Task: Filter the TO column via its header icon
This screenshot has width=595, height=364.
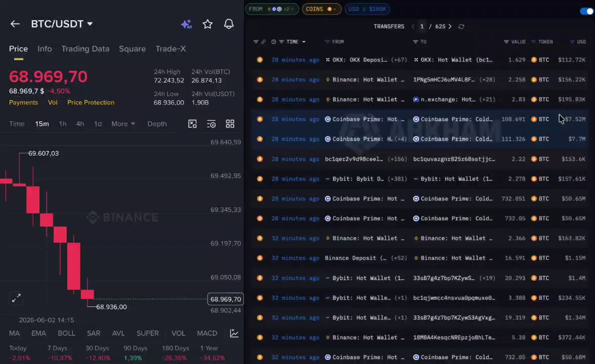Action: [415, 41]
